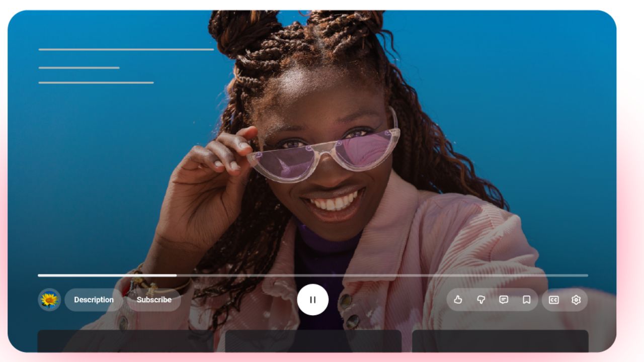Click the third placeholder text line
The height and width of the screenshot is (362, 644).
pyautogui.click(x=96, y=82)
